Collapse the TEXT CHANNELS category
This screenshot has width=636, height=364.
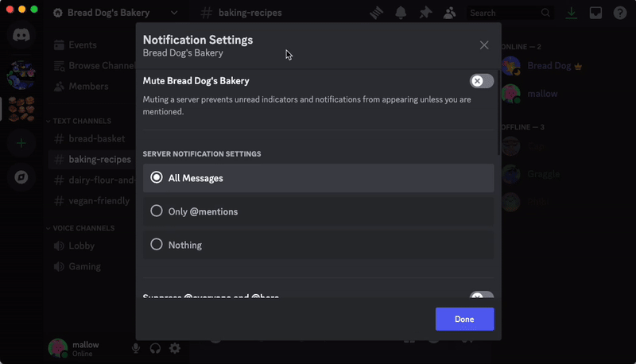tap(79, 121)
